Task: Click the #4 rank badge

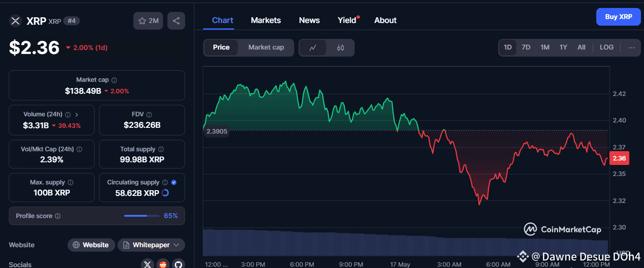Action: click(72, 21)
